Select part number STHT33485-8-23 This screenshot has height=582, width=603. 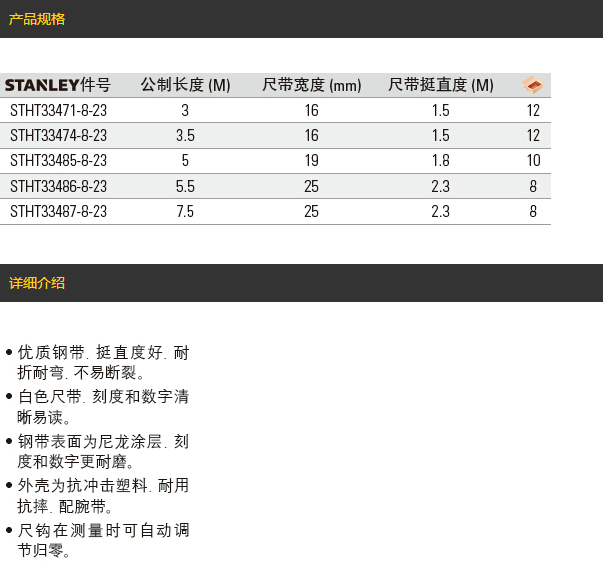(58, 160)
